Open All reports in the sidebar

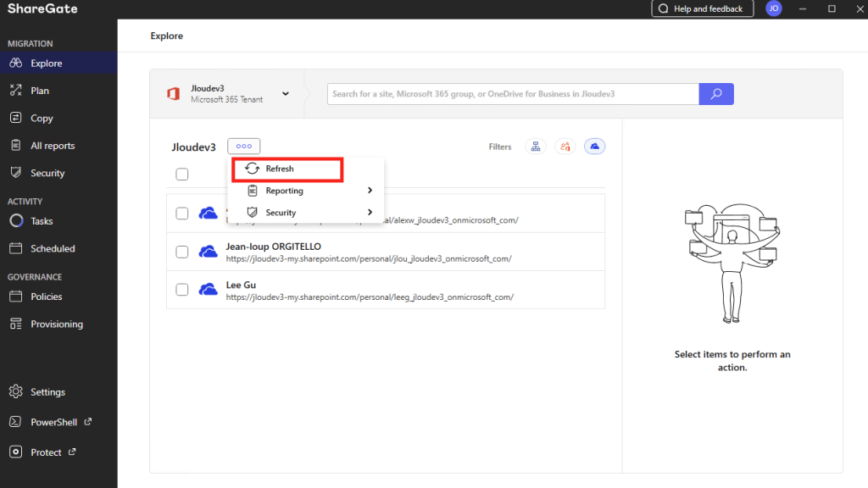coord(58,146)
